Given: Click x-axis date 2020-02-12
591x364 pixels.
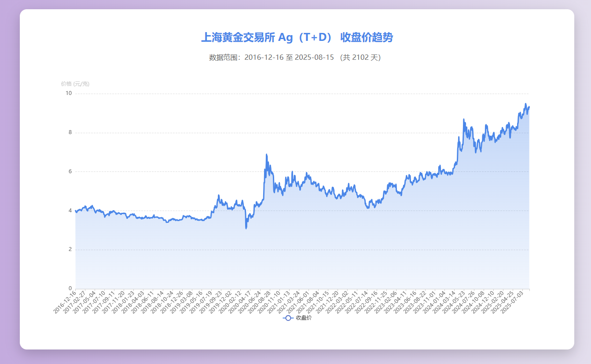Looking at the screenshot, I should click(x=230, y=302).
